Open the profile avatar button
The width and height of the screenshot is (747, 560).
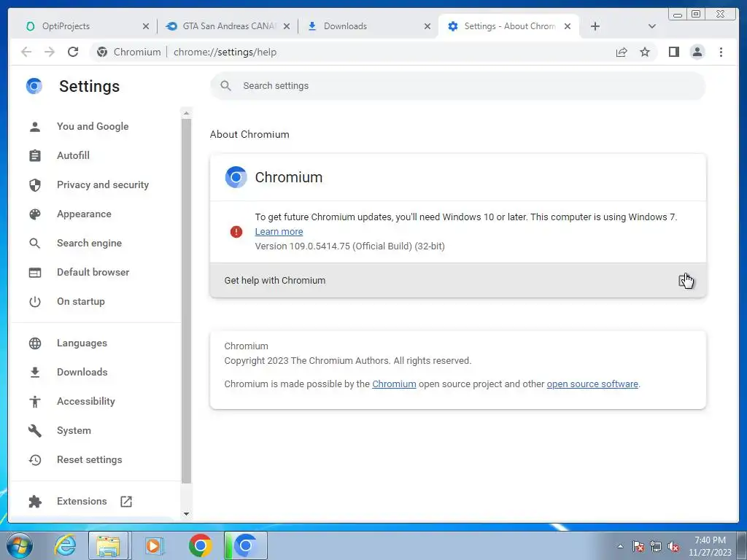(x=697, y=52)
